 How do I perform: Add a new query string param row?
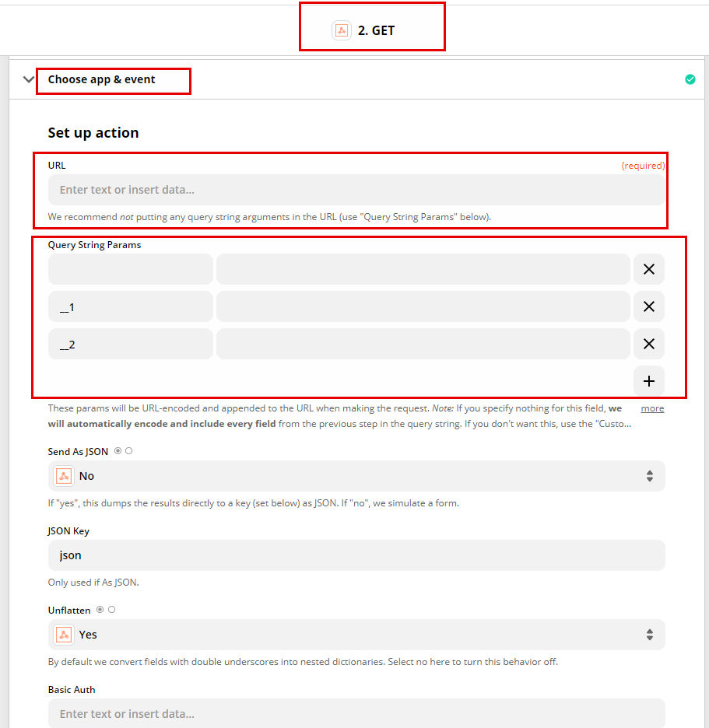click(648, 381)
